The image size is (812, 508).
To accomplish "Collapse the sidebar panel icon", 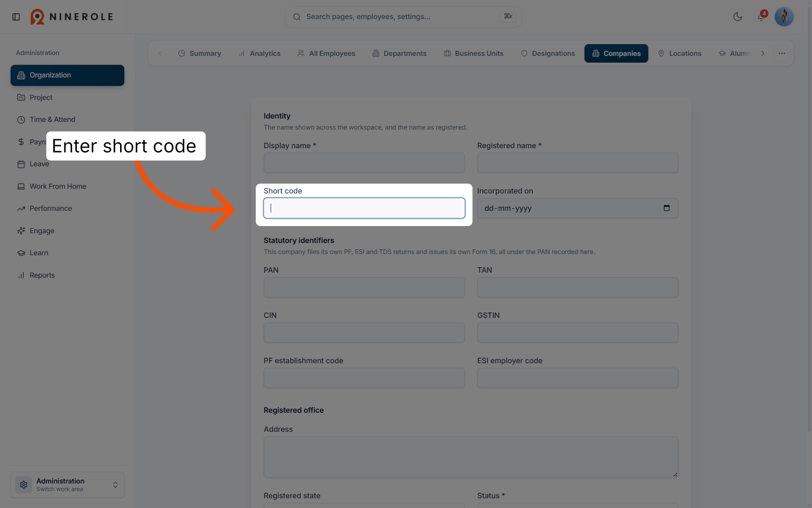I will point(16,17).
